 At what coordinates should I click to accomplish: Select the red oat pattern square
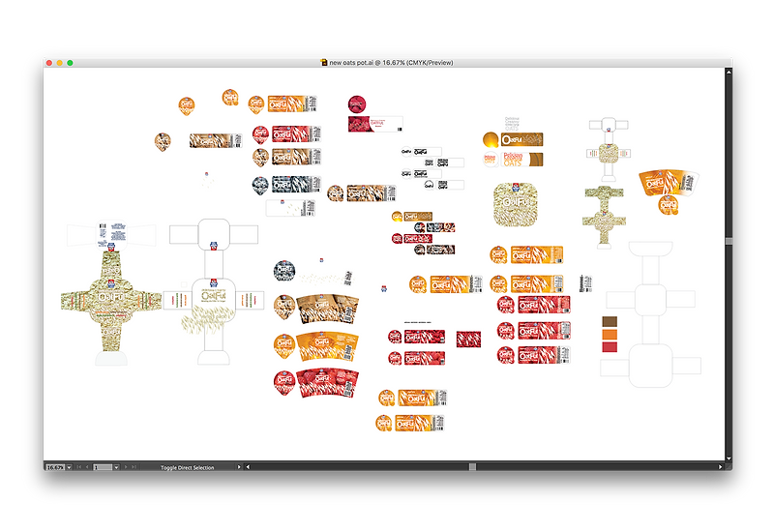468,340
